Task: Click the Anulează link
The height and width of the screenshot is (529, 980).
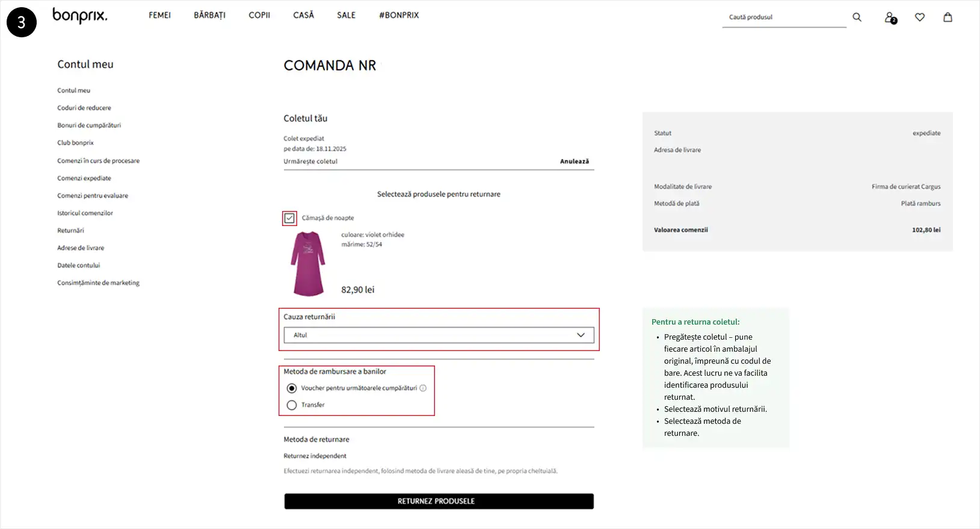Action: pos(574,162)
